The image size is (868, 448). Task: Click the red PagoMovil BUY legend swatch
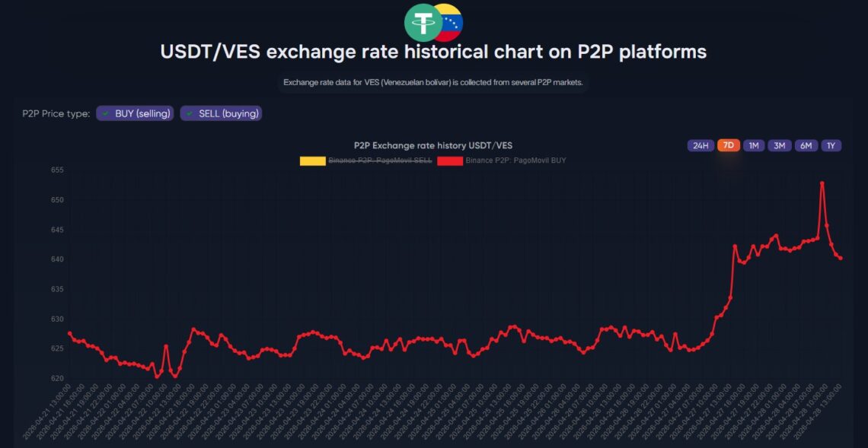tap(449, 160)
